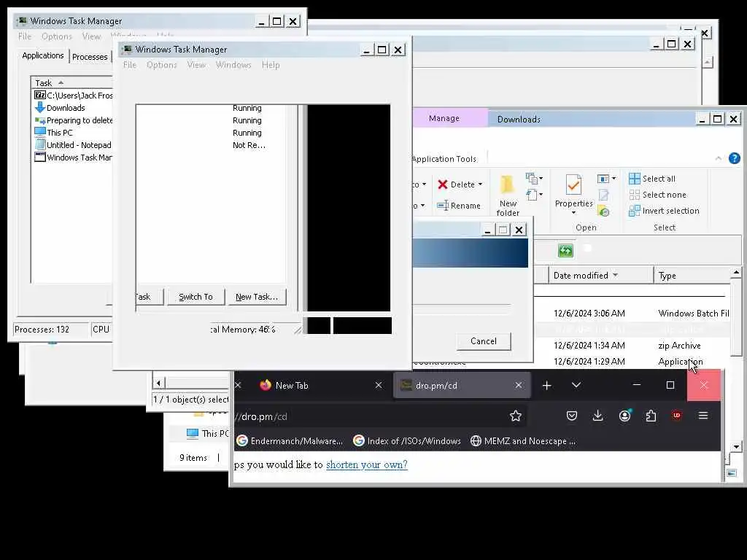
Task: Click Rename in the Explorer ribbon
Action: (459, 206)
